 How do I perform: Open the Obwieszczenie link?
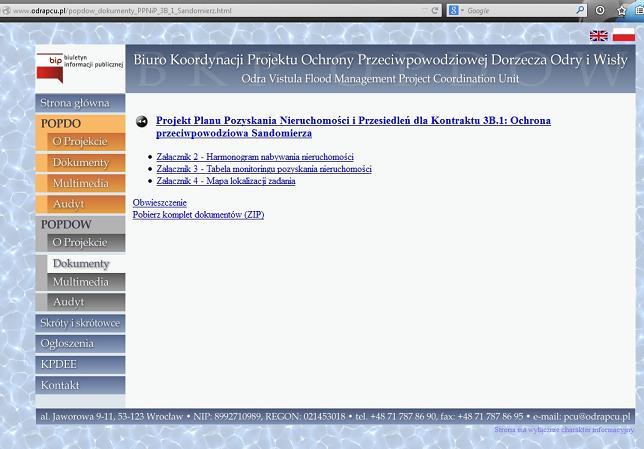[x=160, y=203]
